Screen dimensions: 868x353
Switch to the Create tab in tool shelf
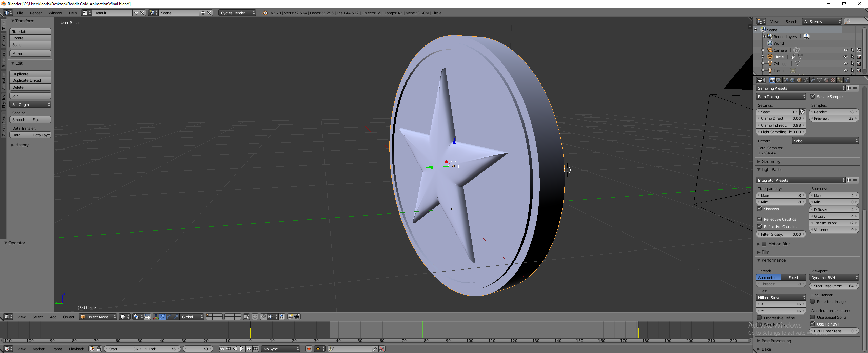[x=3, y=40]
